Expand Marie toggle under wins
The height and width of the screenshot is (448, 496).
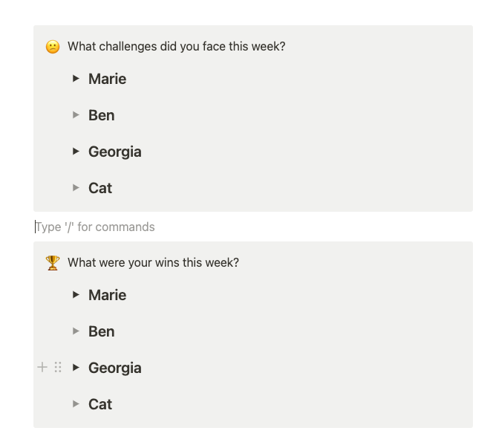[76, 295]
